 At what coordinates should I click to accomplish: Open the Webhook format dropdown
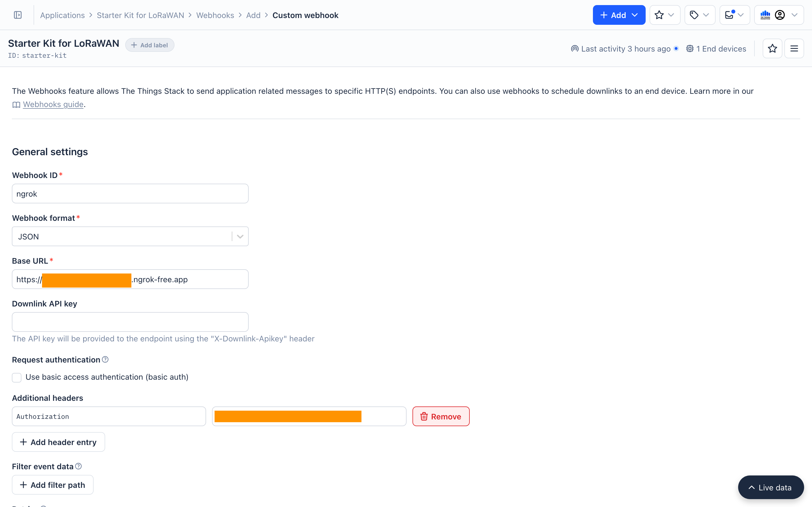(x=239, y=236)
